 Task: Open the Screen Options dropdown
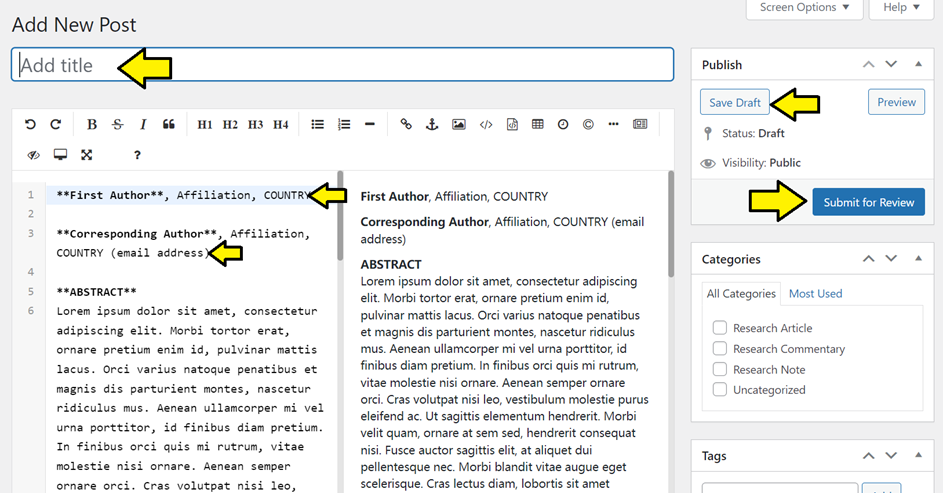click(804, 8)
